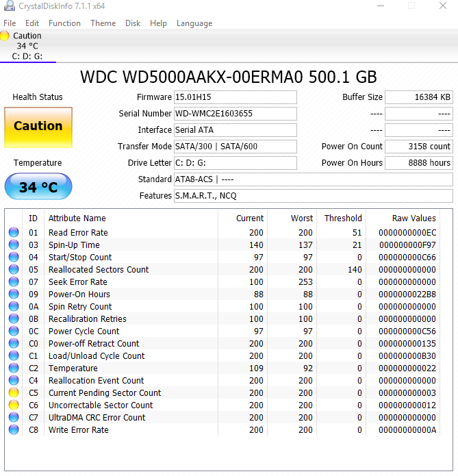Click the Transfer Mode field
The width and height of the screenshot is (458, 476).
tap(236, 147)
